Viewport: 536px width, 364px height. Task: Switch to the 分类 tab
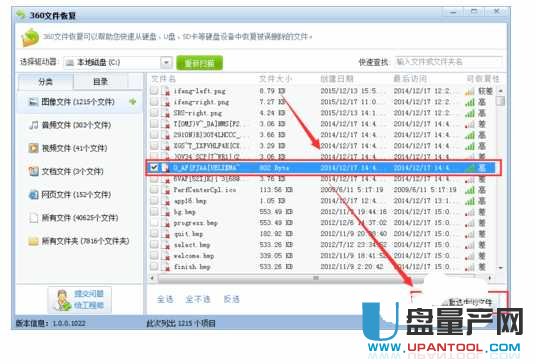coord(45,82)
